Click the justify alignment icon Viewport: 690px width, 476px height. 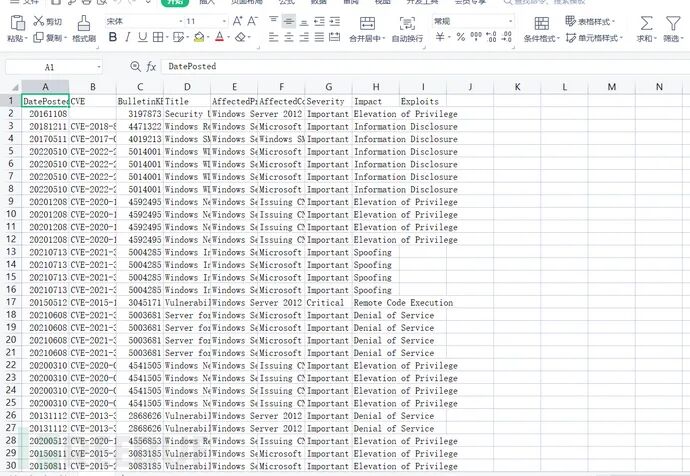[319, 37]
